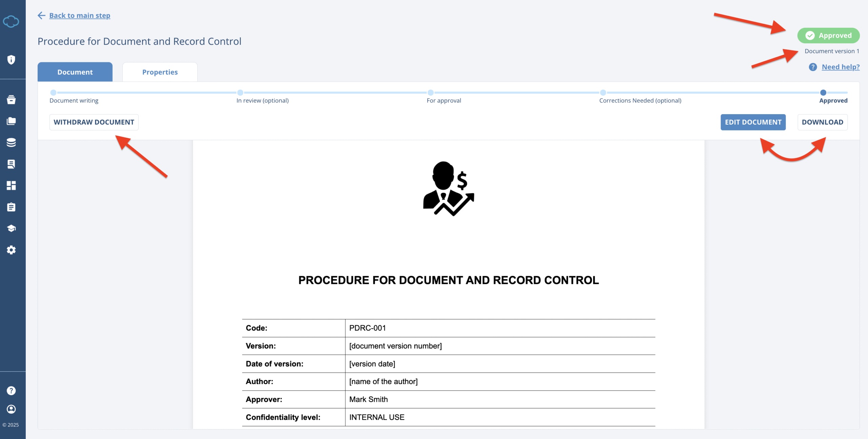Click the green Approved status badge
Screen dimensions: 868x439
point(828,35)
